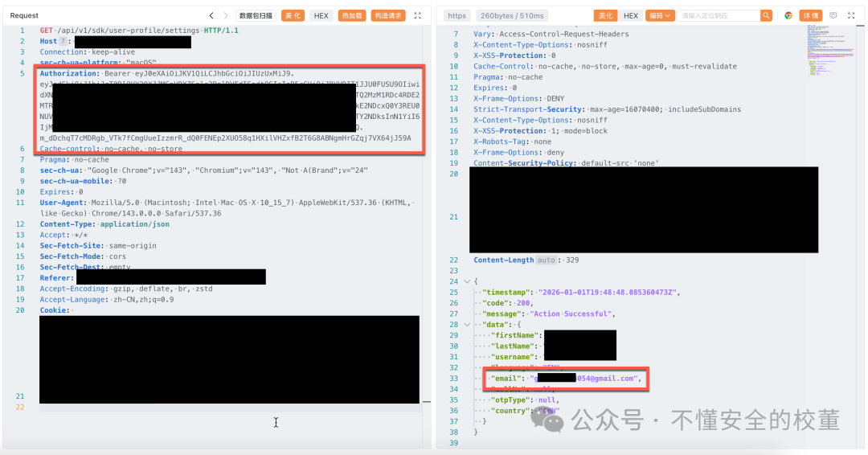Click the 260bytes / 510ms response info tag
Image resolution: width=868 pixels, height=455 pixels.
[x=512, y=15]
